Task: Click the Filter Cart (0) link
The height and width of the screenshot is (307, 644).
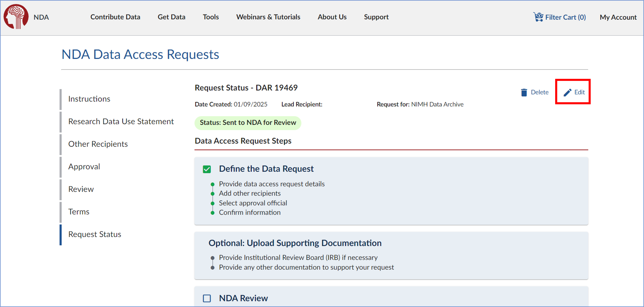Action: 566,17
